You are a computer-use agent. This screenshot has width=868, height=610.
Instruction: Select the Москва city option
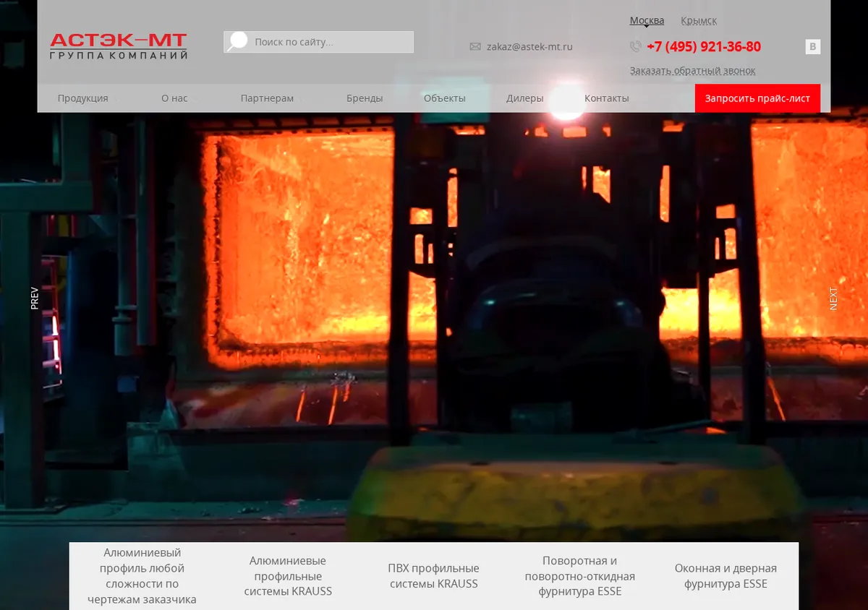(647, 21)
